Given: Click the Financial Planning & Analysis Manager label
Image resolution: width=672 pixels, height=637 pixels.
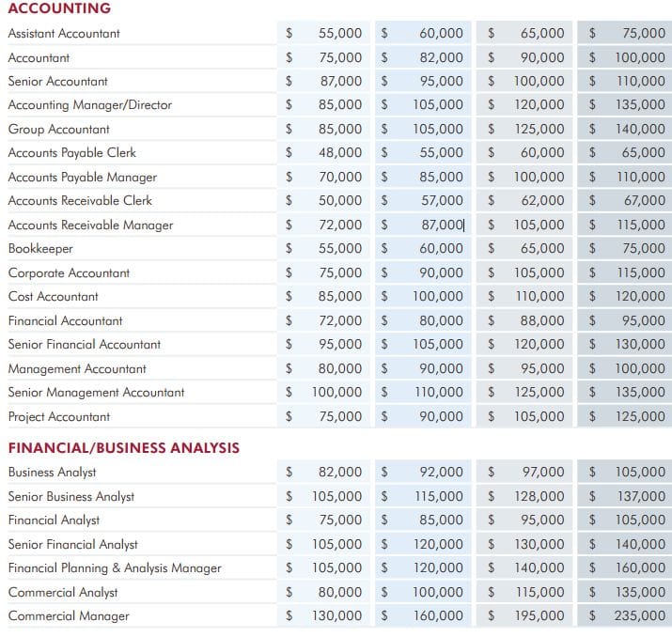Looking at the screenshot, I should 115,568.
